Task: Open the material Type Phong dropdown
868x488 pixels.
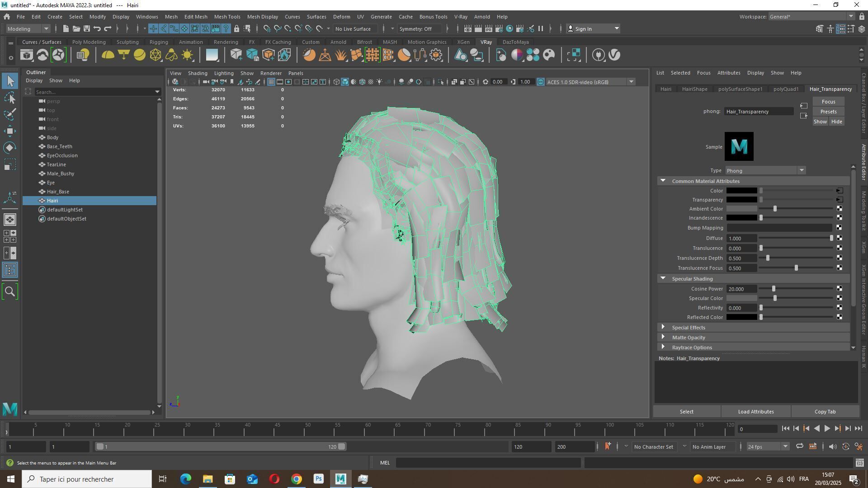Action: click(766, 171)
